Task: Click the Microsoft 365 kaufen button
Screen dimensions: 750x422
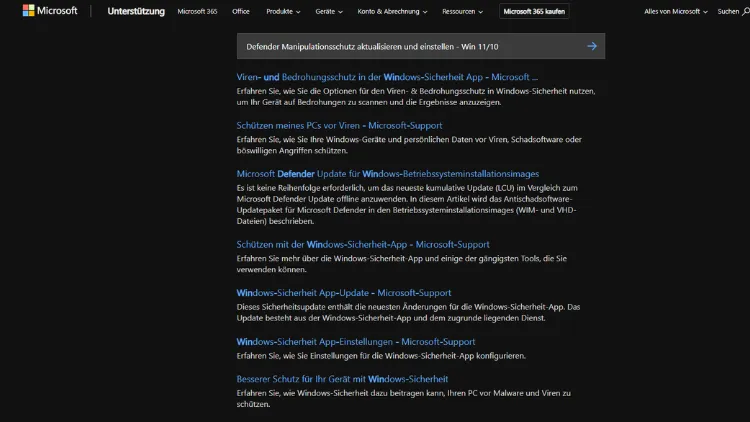Action: point(534,11)
